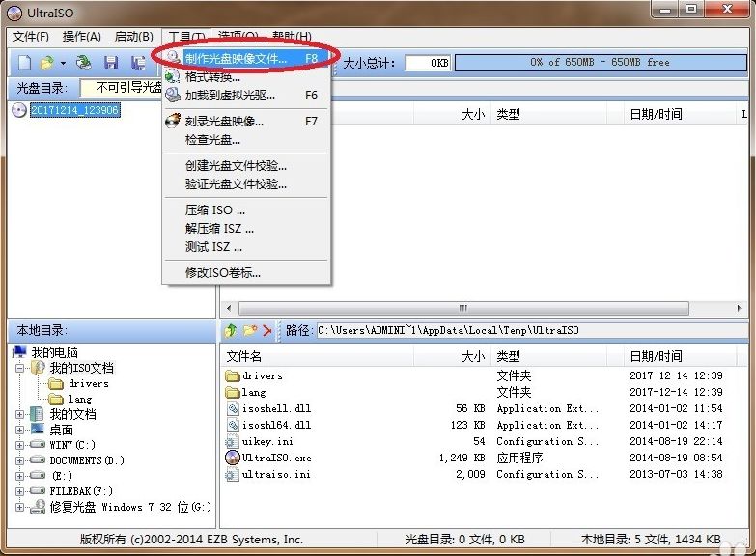Click the New file toolbar icon
This screenshot has width=756, height=556.
point(24,62)
